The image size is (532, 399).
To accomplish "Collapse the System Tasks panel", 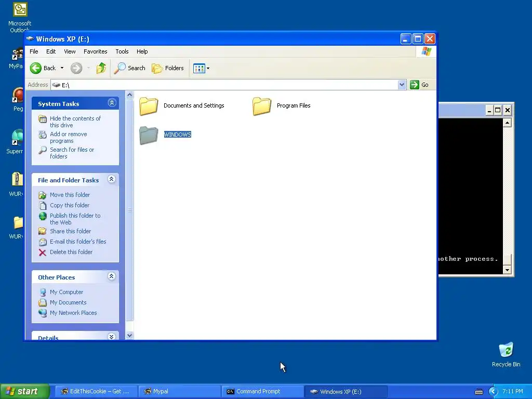I will (x=112, y=103).
